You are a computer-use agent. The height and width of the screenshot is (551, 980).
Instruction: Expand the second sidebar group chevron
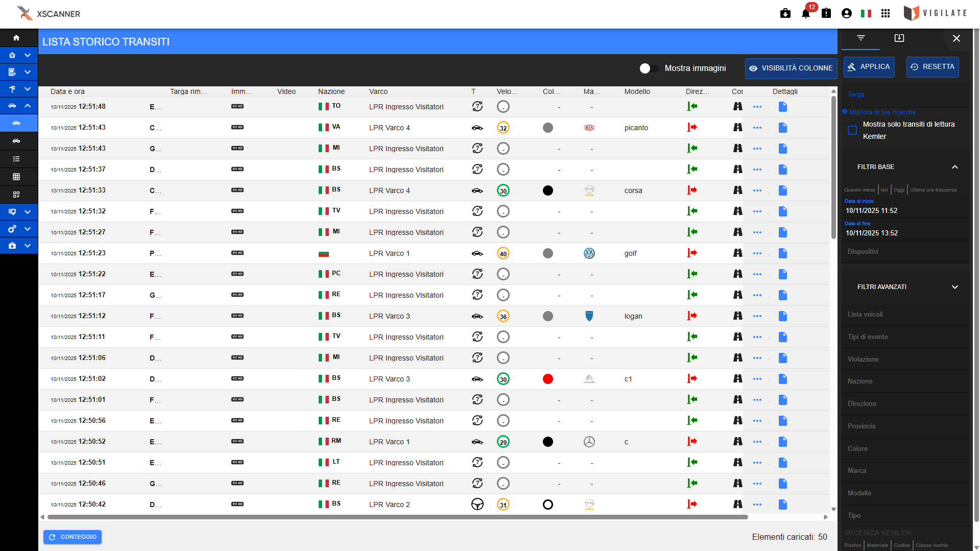click(28, 72)
